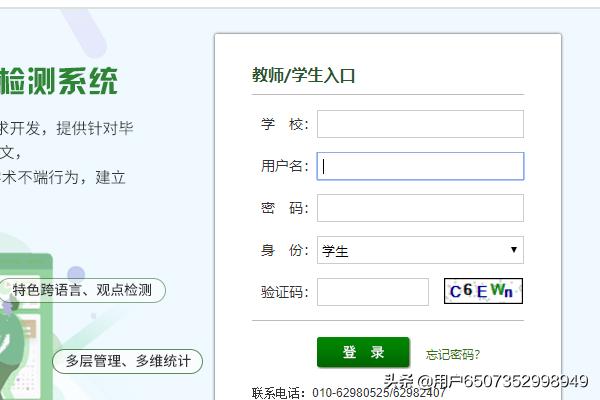
Task: Click the 密码 password input box
Action: tap(420, 208)
